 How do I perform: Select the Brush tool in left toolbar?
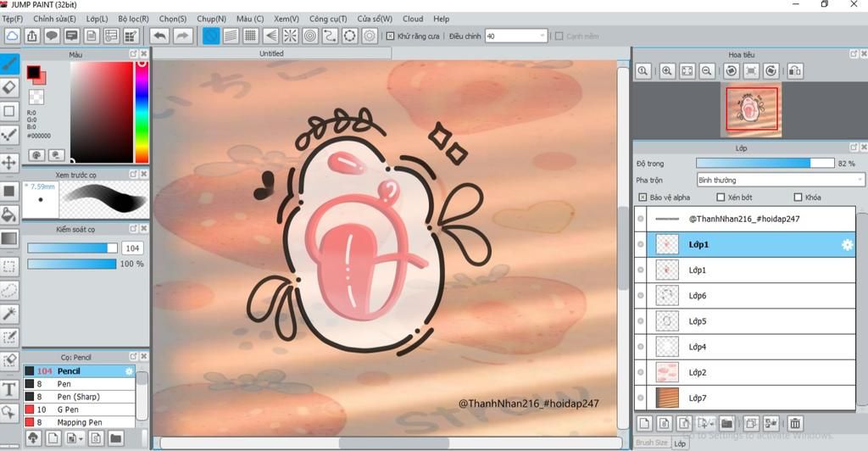coord(8,64)
